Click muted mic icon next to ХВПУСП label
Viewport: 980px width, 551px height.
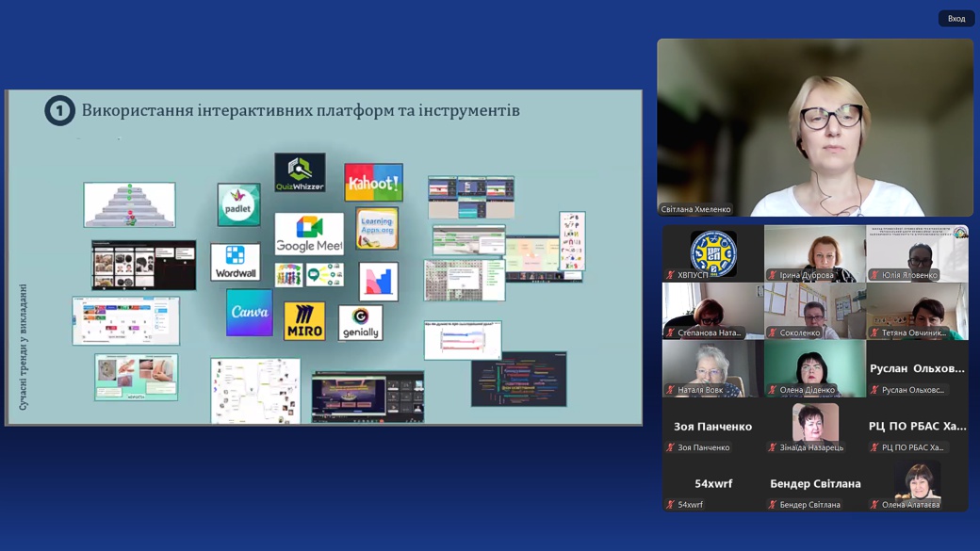tap(671, 275)
